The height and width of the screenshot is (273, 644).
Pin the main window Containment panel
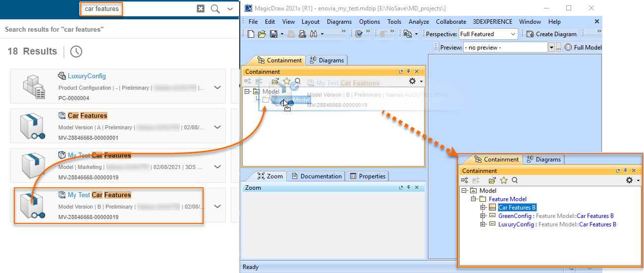click(409, 71)
